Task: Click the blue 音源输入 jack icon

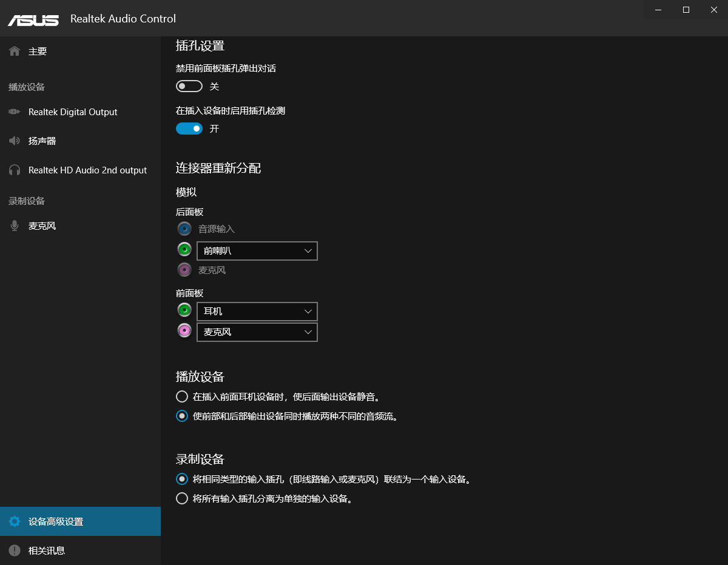Action: [184, 229]
